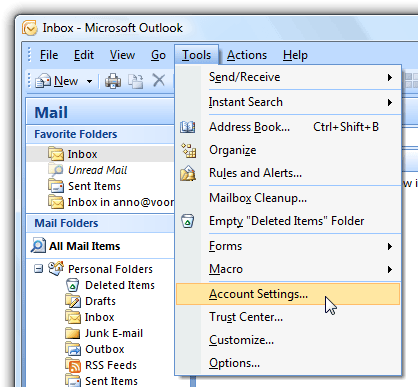Select RSS Feeds folder label
Image resolution: width=418 pixels, height=387 pixels.
tap(111, 365)
